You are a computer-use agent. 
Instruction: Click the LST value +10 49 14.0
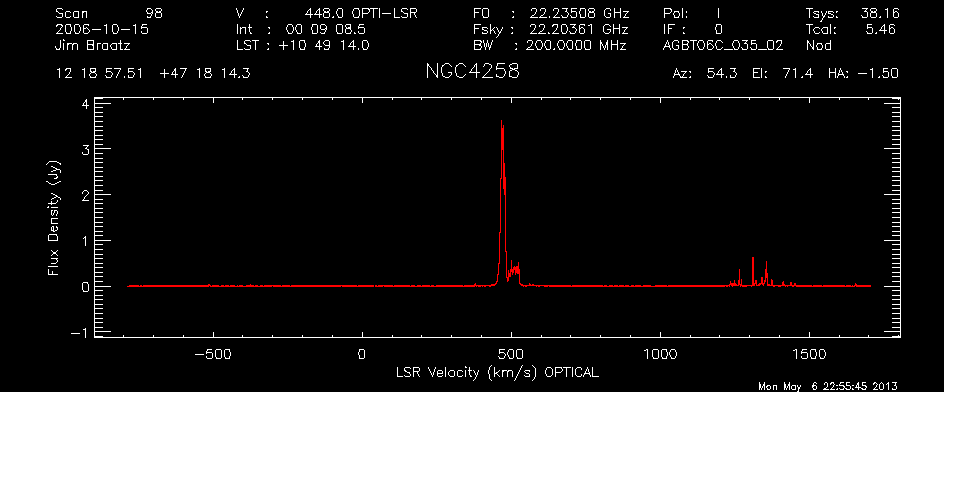(323, 45)
